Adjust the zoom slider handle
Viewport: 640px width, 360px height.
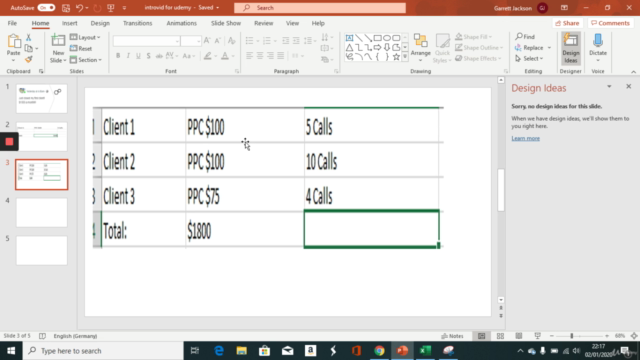tap(571, 336)
